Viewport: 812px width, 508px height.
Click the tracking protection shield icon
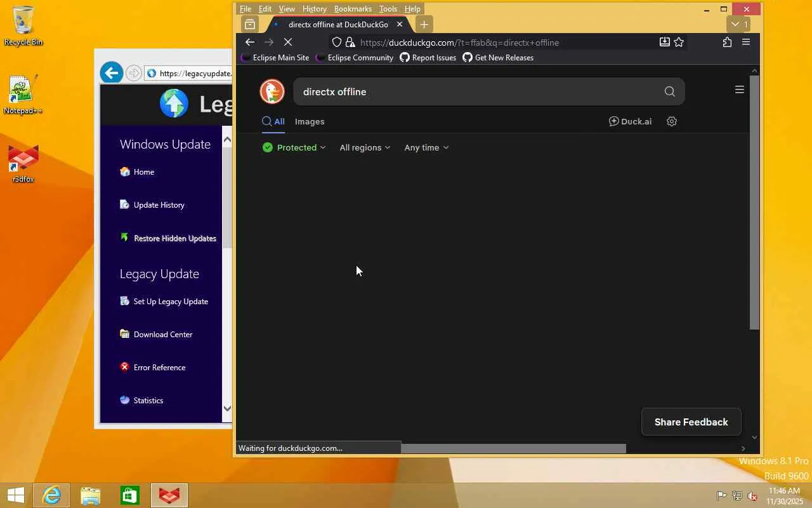click(x=337, y=43)
